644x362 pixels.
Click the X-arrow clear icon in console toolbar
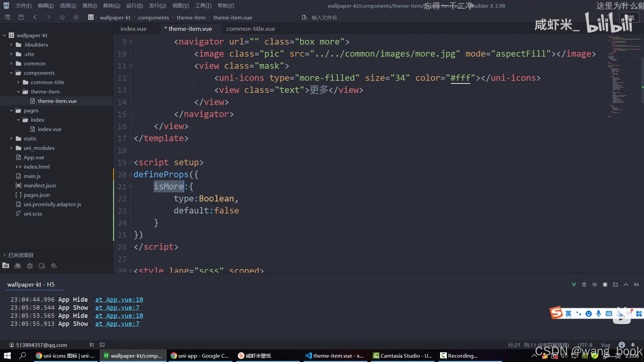pos(636,285)
